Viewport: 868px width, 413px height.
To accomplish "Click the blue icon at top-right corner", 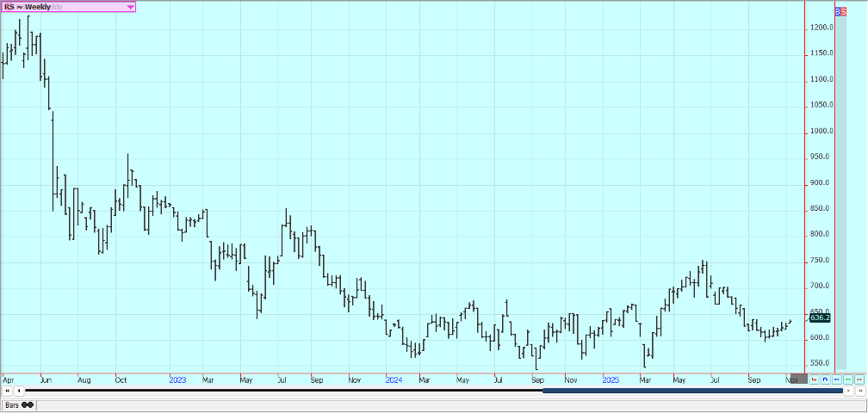I will 838,11.
